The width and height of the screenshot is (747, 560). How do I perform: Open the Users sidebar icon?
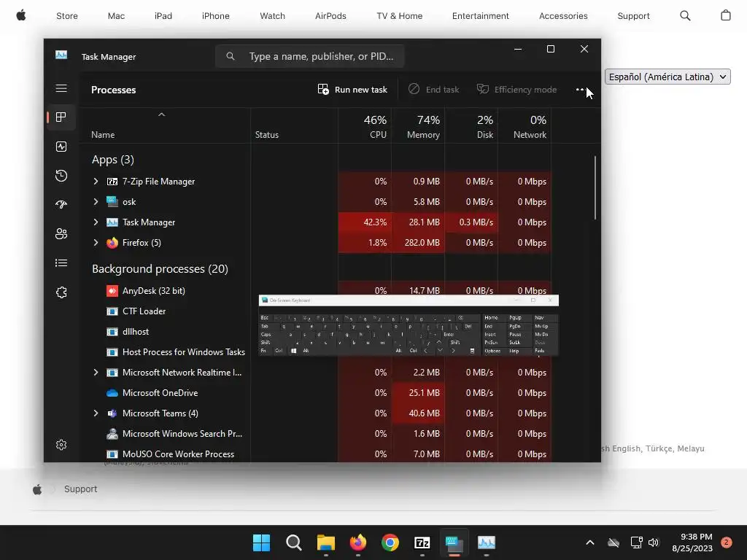click(x=61, y=234)
